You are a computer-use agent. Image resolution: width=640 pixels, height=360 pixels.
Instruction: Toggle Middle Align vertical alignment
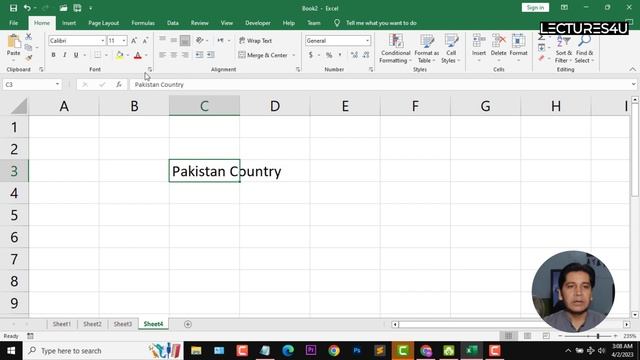173,40
